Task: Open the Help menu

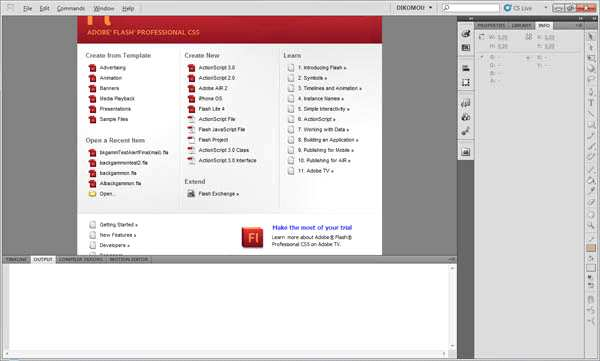Action: pos(128,8)
